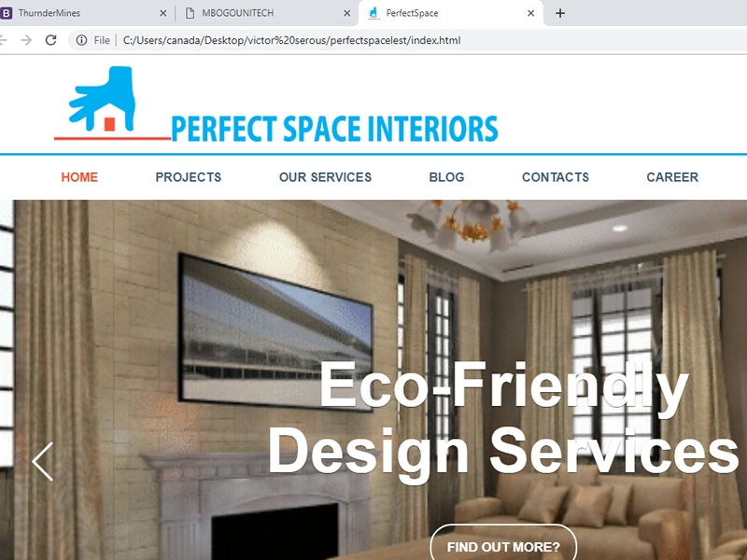Click the browser reload icon
Screen dimensions: 747x560
tap(51, 40)
